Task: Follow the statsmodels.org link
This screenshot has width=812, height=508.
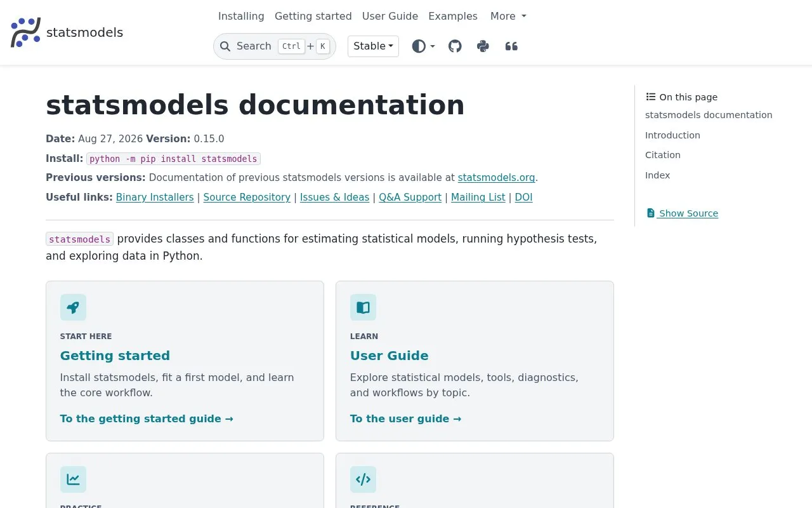Action: tap(496, 178)
